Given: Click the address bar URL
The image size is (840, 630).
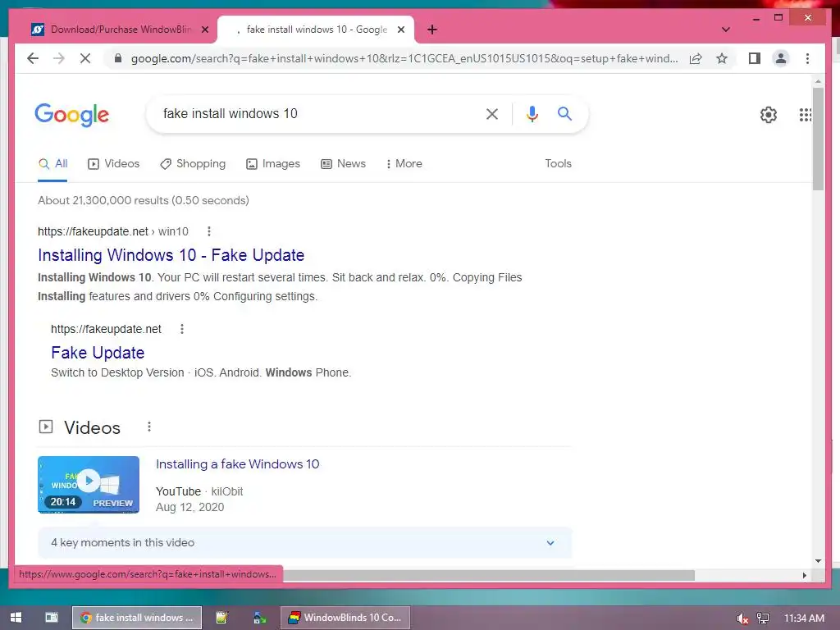Looking at the screenshot, I should (x=404, y=58).
